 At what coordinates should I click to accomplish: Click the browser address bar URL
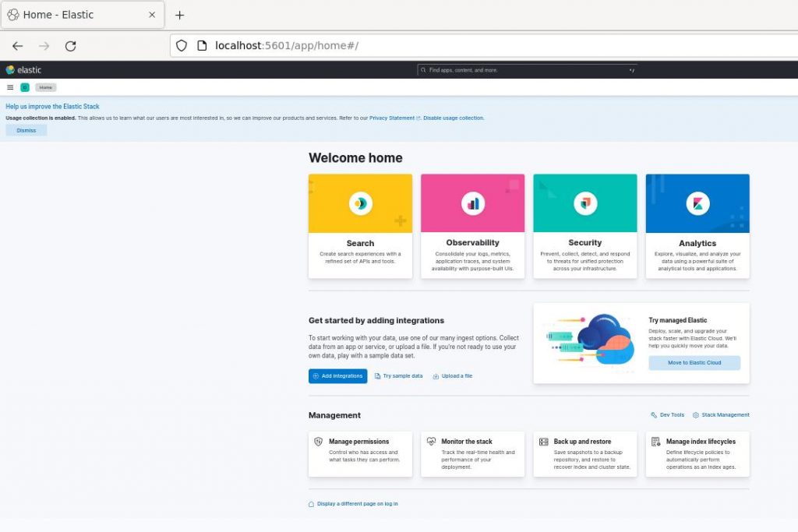tap(287, 46)
